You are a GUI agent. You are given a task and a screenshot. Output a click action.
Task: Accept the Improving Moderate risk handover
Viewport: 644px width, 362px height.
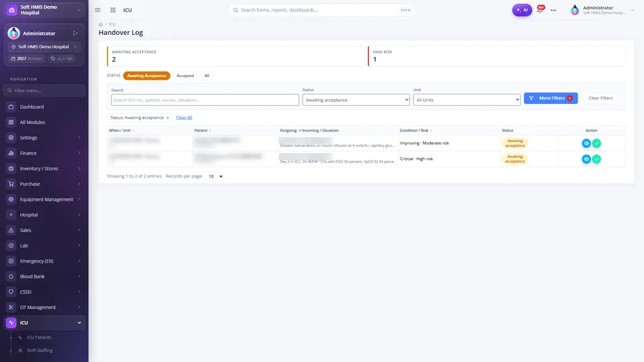[596, 143]
